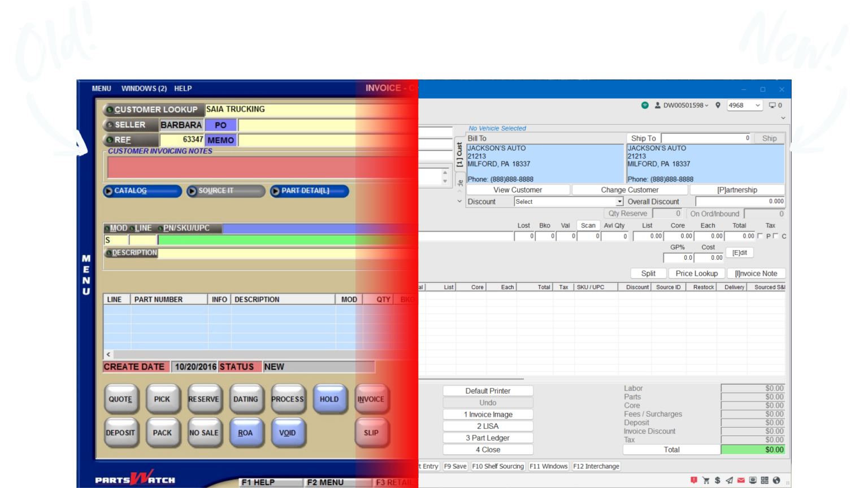Screen dimensions: 868x488
Task: Click the 3 Part Ledger button
Action: (488, 438)
